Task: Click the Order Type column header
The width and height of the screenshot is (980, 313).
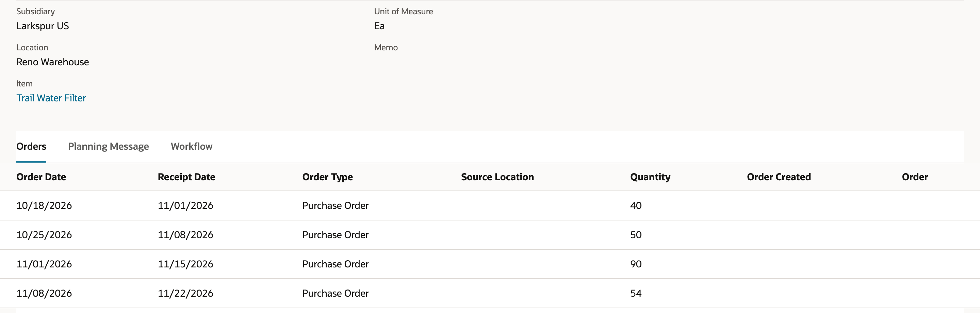Action: coord(328,177)
